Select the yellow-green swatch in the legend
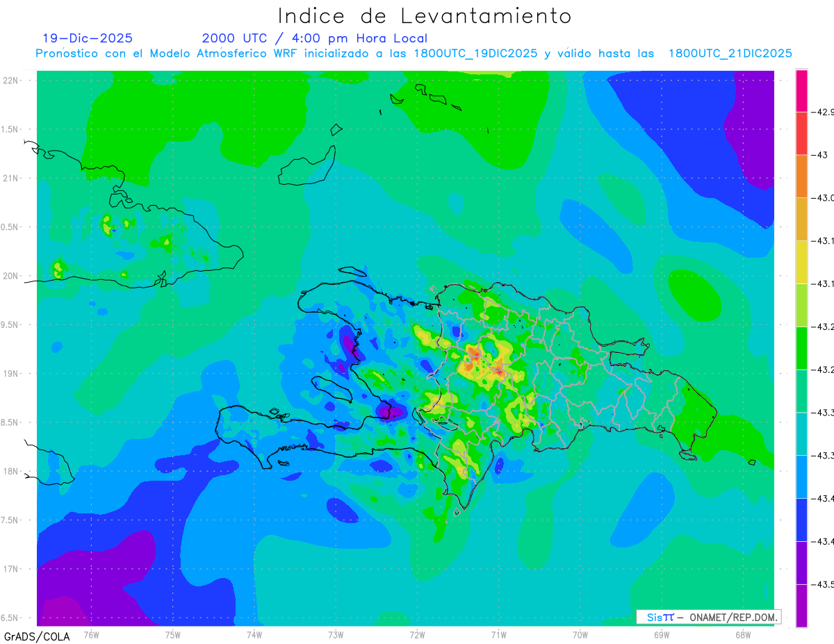 click(801, 305)
